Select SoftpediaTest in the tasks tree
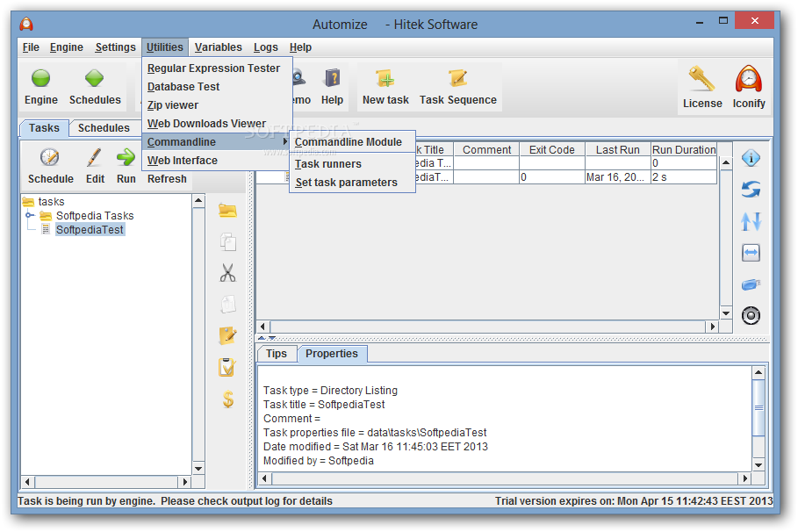 pos(90,230)
